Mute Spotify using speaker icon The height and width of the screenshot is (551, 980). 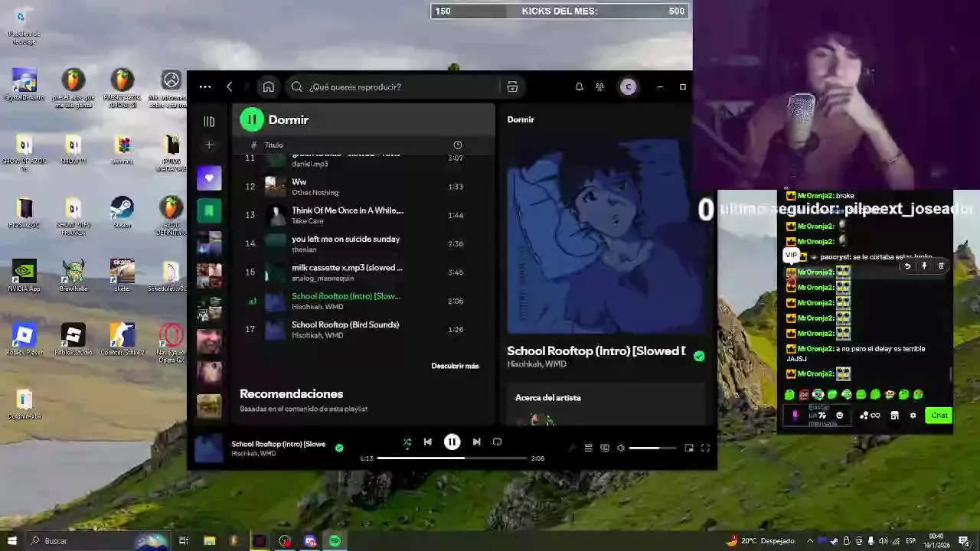click(621, 448)
